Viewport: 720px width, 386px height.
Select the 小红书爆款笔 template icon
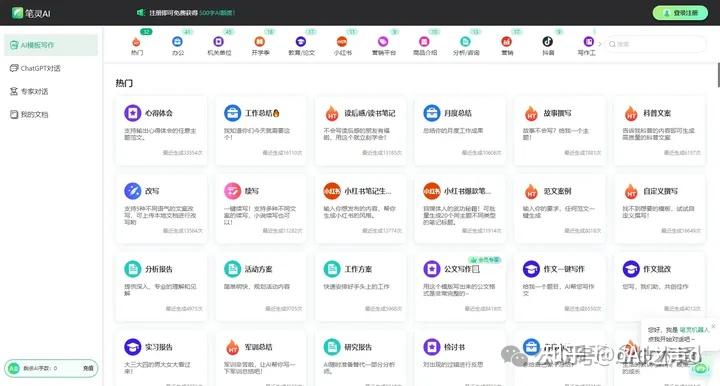(x=432, y=191)
